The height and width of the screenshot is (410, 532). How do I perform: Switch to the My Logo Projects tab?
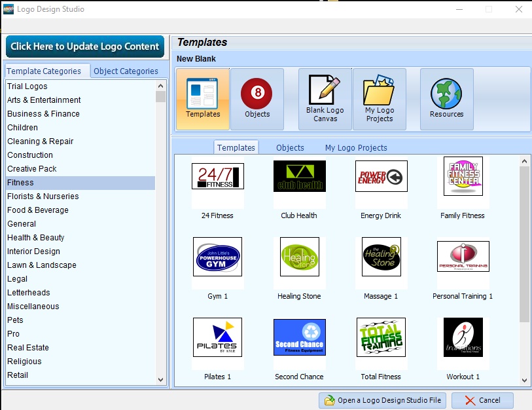tap(356, 147)
